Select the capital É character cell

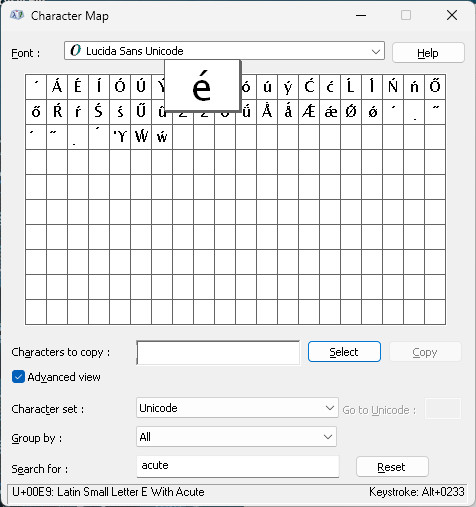[x=78, y=87]
